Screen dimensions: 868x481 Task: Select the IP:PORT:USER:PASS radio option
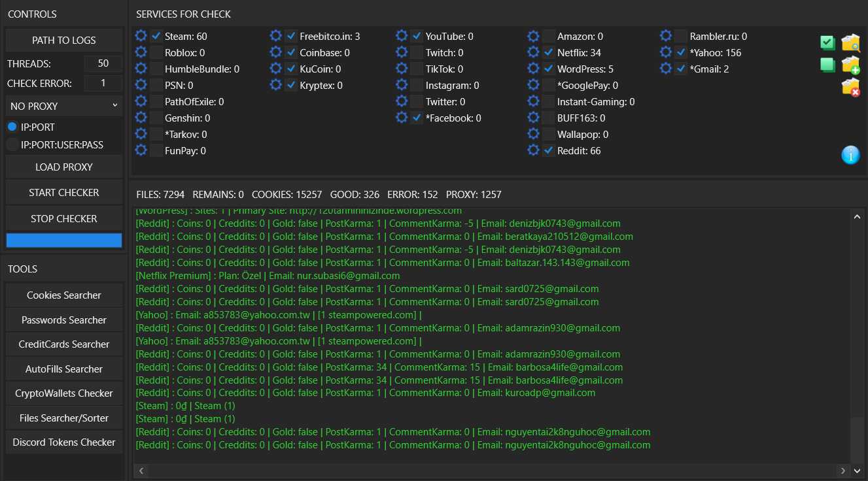click(x=12, y=144)
